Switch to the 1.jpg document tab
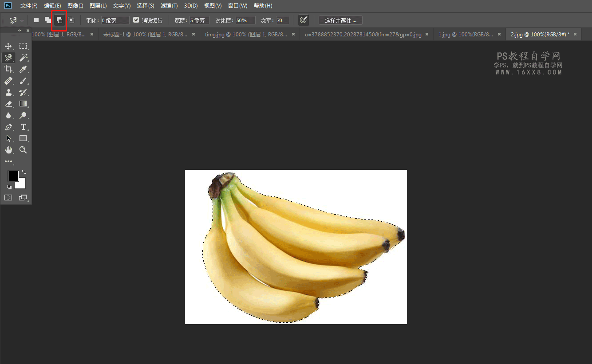 click(x=469, y=34)
